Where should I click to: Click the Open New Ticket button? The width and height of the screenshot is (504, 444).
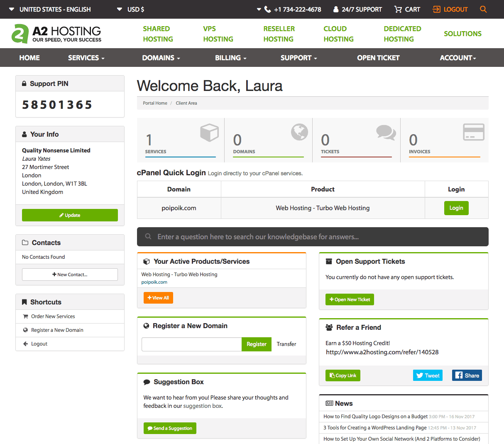click(350, 299)
